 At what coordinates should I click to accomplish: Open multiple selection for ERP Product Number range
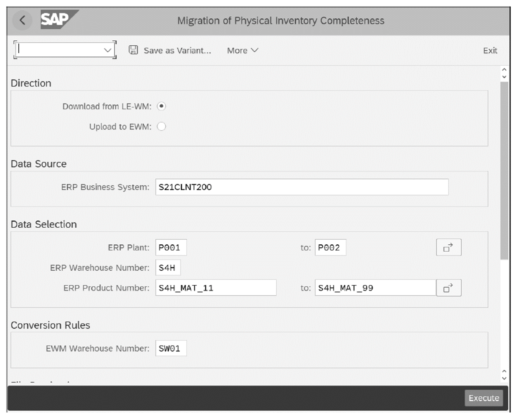pyautogui.click(x=449, y=288)
